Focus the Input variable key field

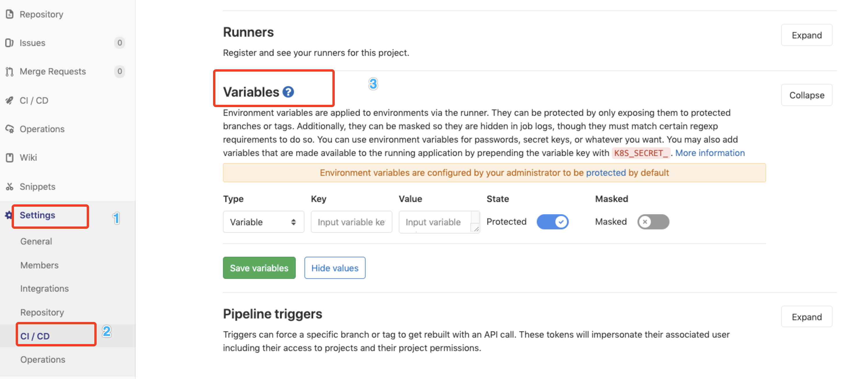click(351, 222)
